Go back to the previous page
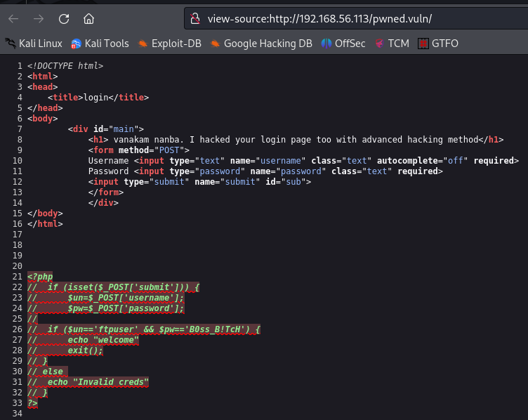Image resolution: width=528 pixels, height=420 pixels. (14, 19)
